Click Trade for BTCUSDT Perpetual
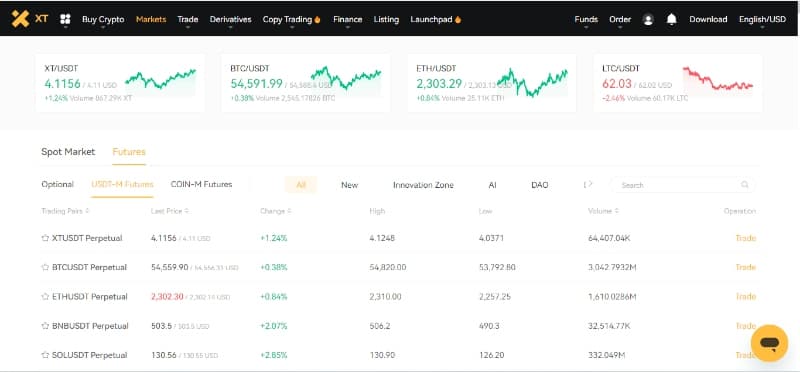 coord(745,267)
